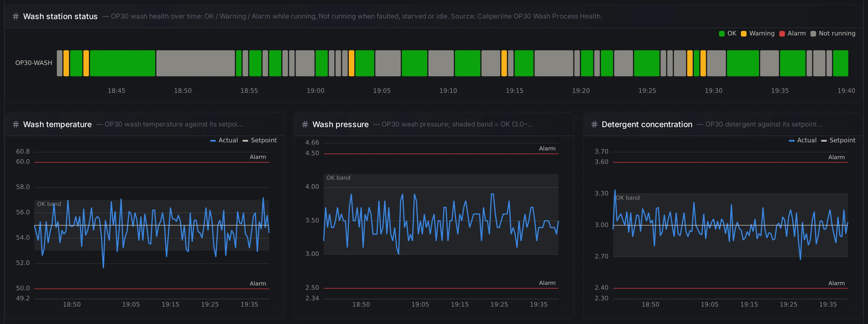Toggle the OK series in status legend
The image size is (868, 324).
[x=728, y=33]
